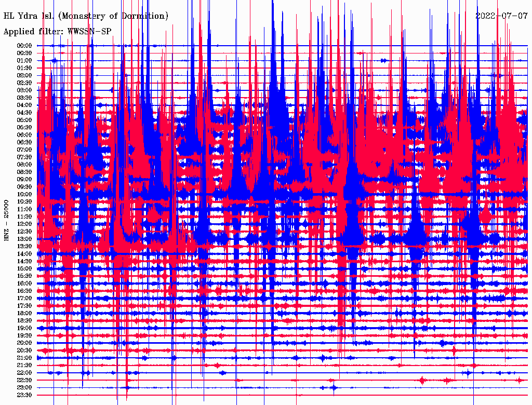Select the 00:00 time label
The image size is (532, 405).
(x=24, y=46)
